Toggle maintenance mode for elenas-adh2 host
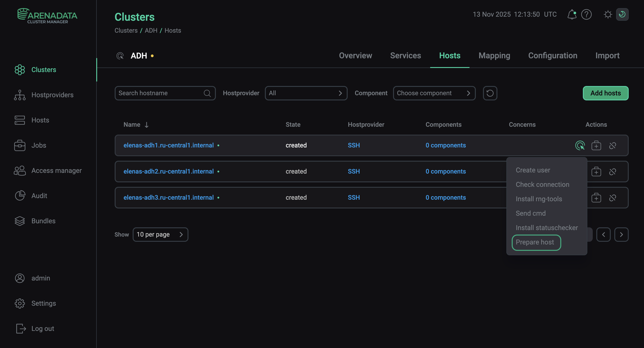Screen dimensions: 644x348 tap(596, 171)
